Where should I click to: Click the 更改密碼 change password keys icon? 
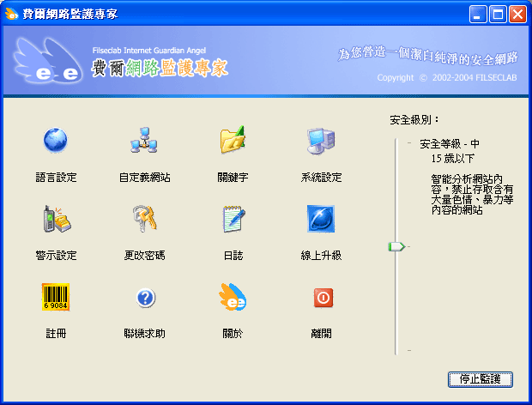coord(144,219)
